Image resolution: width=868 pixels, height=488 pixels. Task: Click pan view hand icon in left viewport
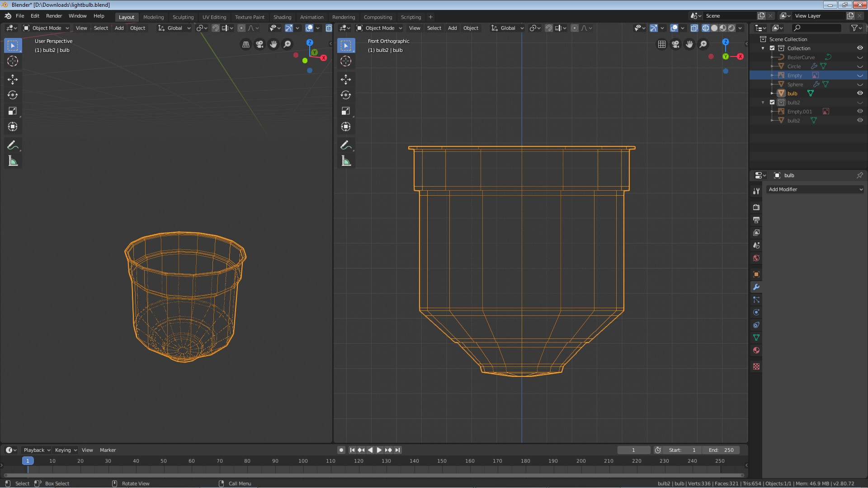coord(274,44)
